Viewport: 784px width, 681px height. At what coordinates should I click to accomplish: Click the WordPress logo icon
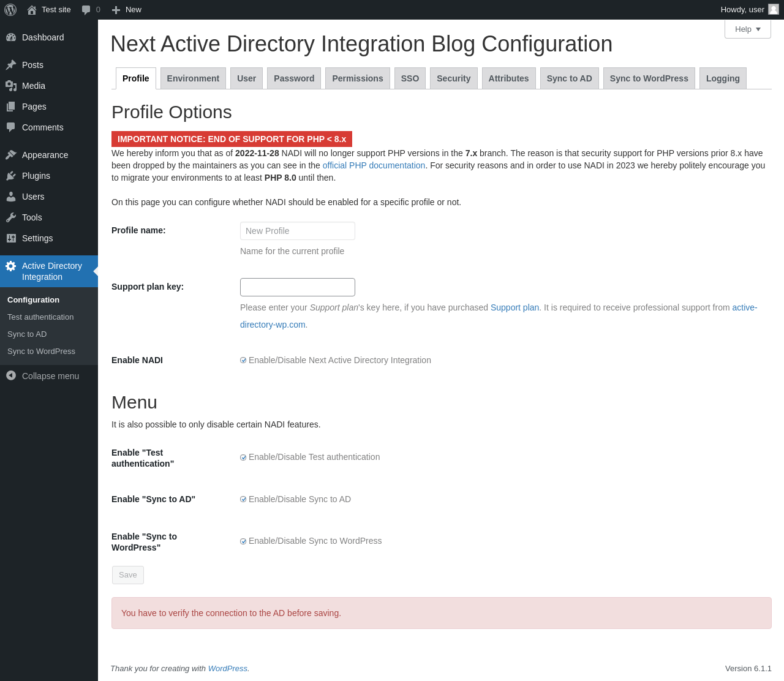10,10
